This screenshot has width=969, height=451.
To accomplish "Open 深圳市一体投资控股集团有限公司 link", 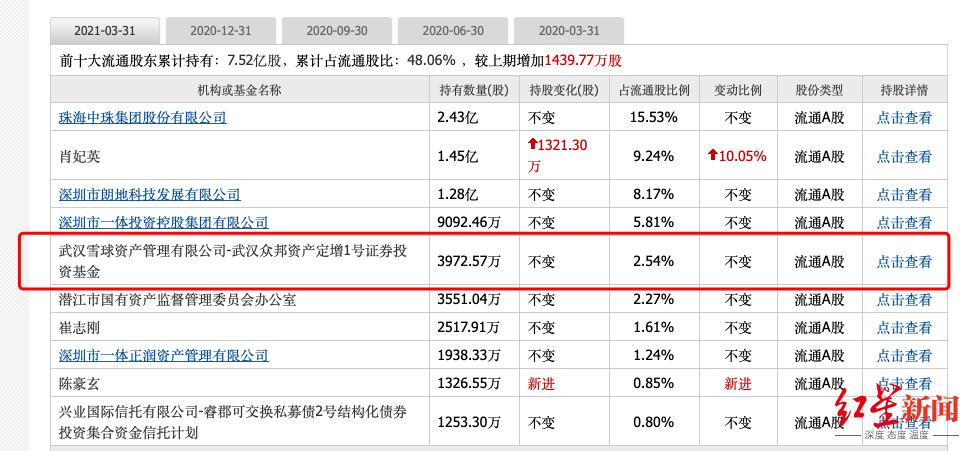I will tap(163, 222).
